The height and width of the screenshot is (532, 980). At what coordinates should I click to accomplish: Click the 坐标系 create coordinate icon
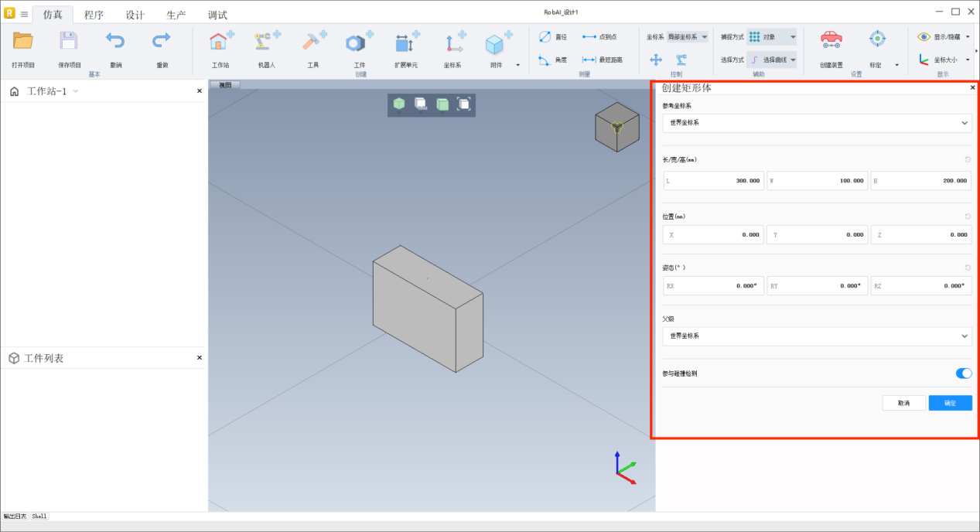pyautogui.click(x=453, y=43)
